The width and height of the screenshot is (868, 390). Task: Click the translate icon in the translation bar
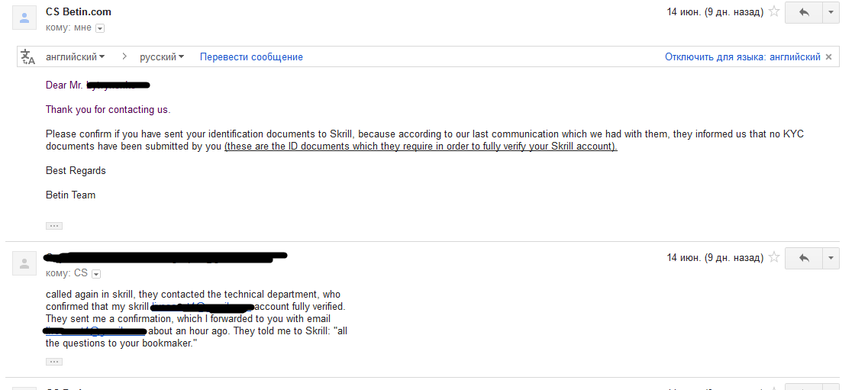[27, 57]
